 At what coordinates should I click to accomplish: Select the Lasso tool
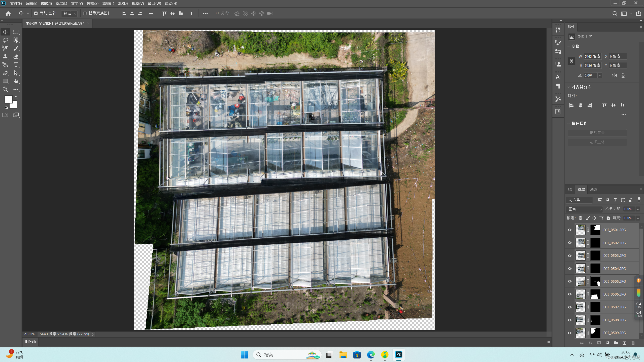click(5, 40)
